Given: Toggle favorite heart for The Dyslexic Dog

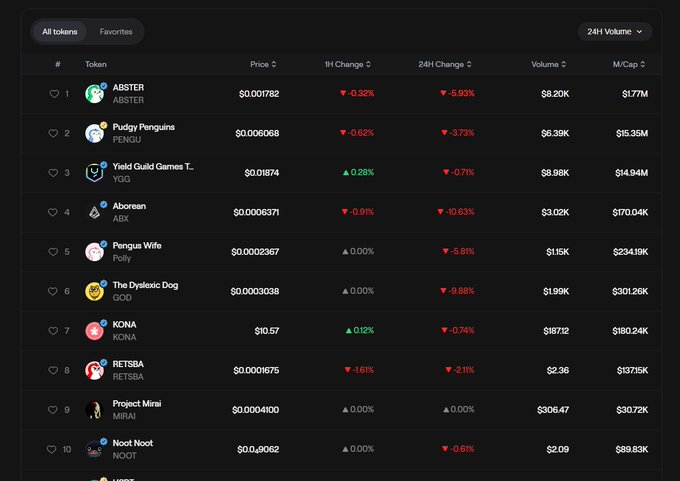Looking at the screenshot, I should pyautogui.click(x=52, y=291).
